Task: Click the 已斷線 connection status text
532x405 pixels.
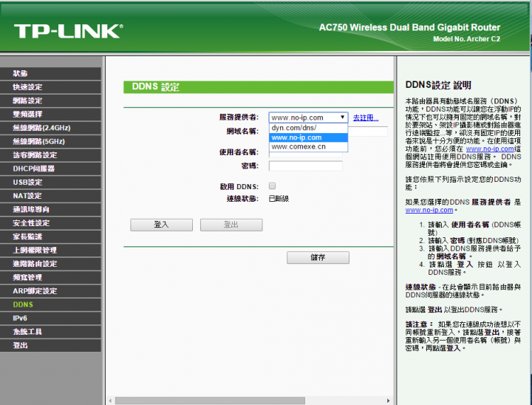Action: [x=279, y=199]
